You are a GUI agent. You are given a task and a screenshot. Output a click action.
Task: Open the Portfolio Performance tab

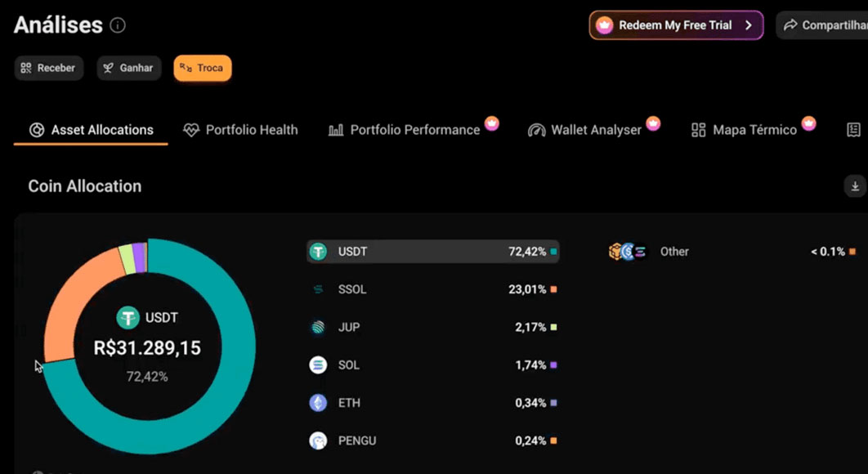[x=405, y=130]
